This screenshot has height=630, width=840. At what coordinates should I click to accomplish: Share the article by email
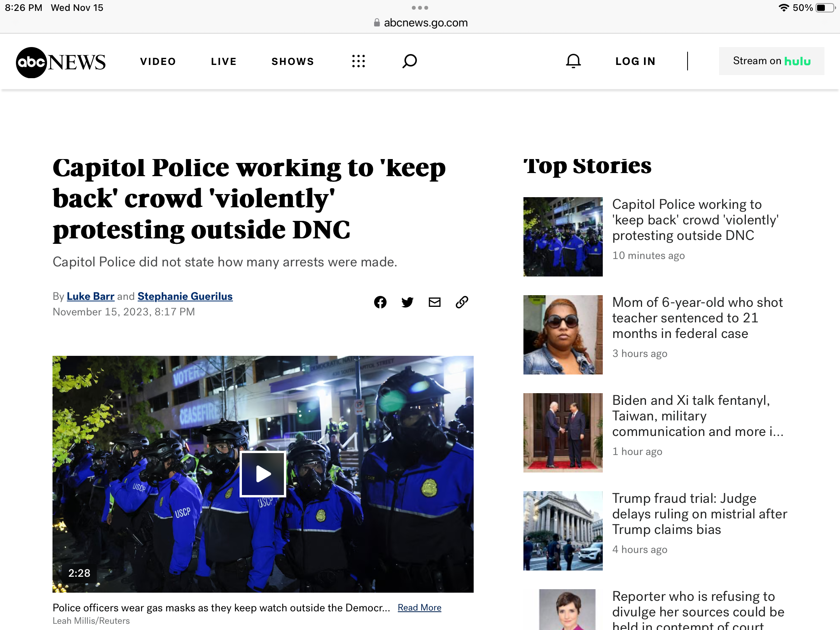tap(435, 302)
